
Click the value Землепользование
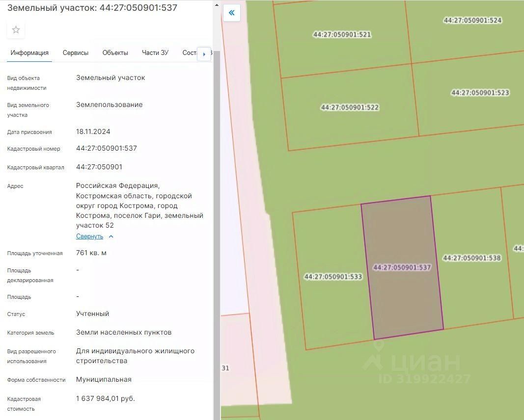110,105
